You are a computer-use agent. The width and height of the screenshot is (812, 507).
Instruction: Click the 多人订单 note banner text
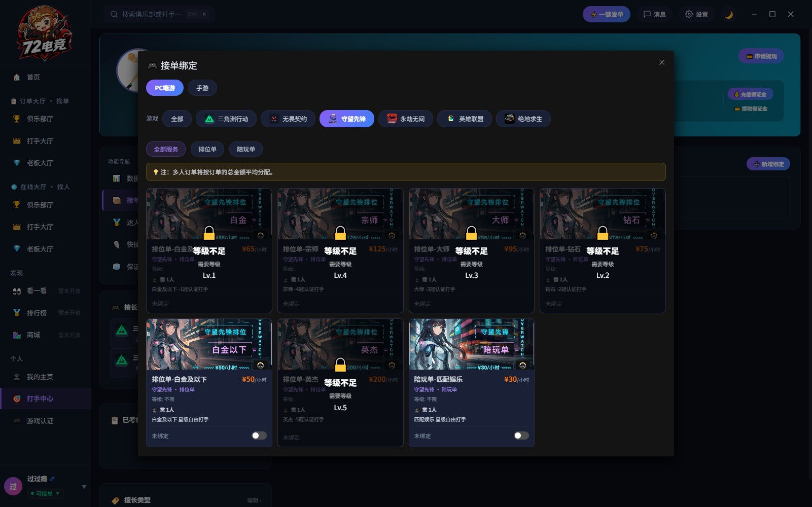(217, 172)
